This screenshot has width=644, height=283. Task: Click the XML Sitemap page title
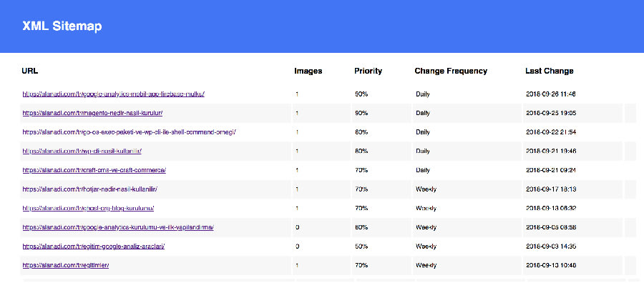[62, 26]
